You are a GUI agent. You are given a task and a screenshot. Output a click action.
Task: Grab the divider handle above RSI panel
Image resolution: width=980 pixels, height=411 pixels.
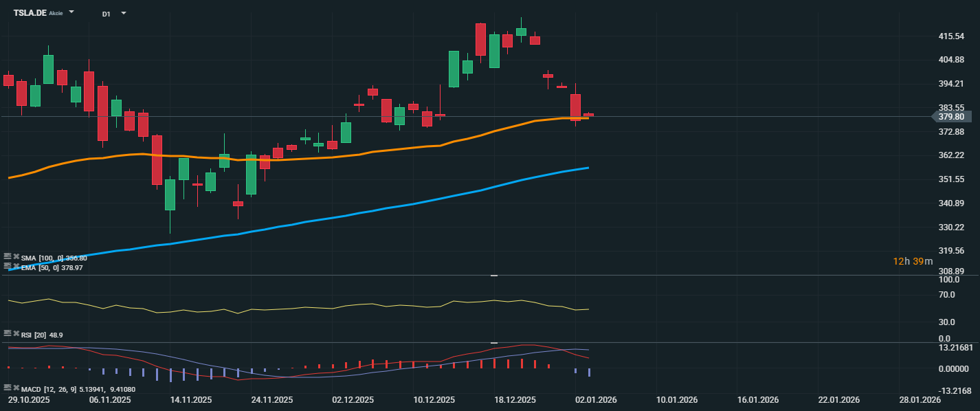pos(493,275)
